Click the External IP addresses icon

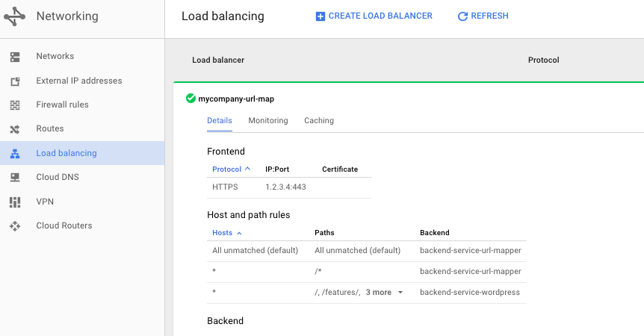click(15, 81)
